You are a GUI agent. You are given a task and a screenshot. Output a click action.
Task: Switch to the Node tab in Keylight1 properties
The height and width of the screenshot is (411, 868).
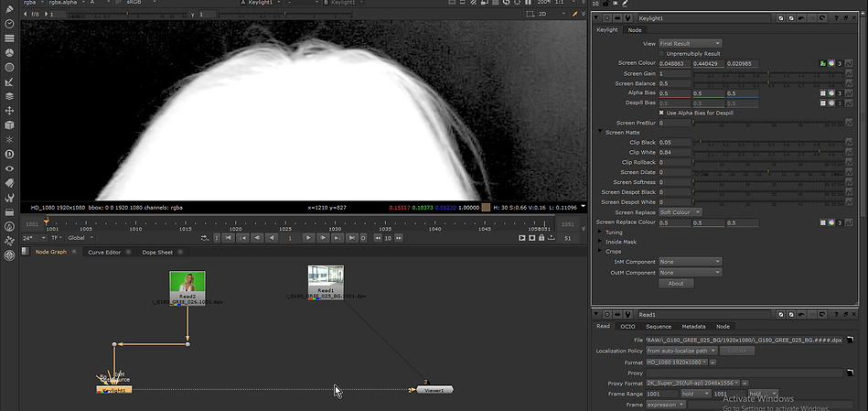point(635,30)
